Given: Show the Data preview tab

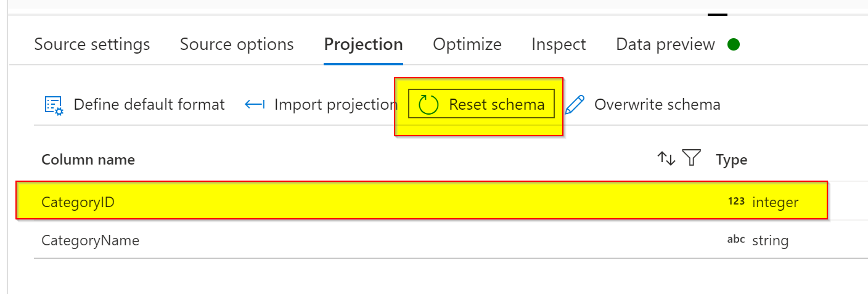Looking at the screenshot, I should pos(666,44).
